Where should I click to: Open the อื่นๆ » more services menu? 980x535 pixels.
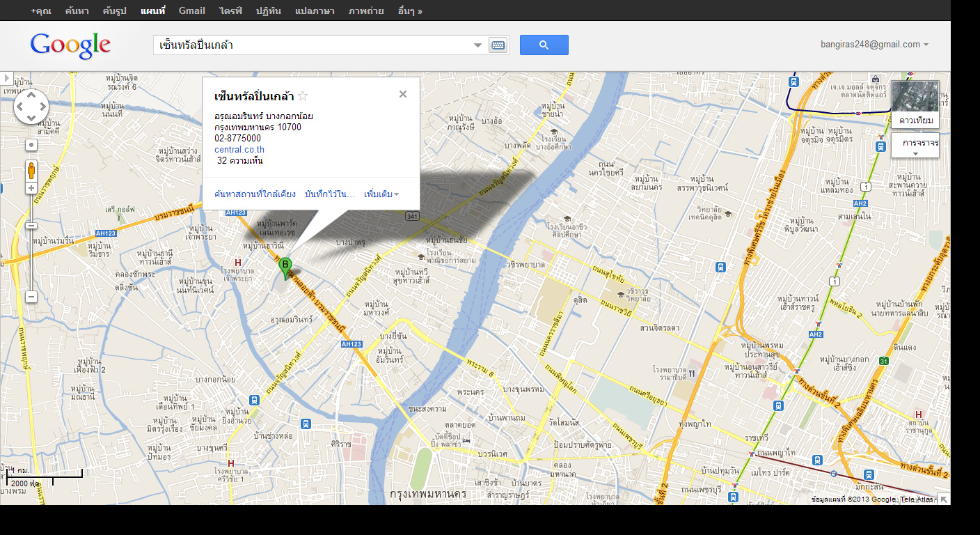(410, 10)
